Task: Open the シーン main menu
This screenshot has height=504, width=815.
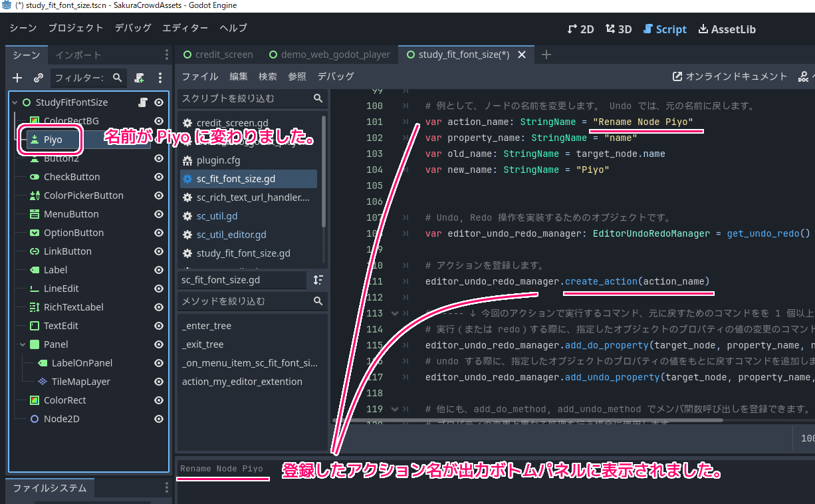Action: click(23, 28)
